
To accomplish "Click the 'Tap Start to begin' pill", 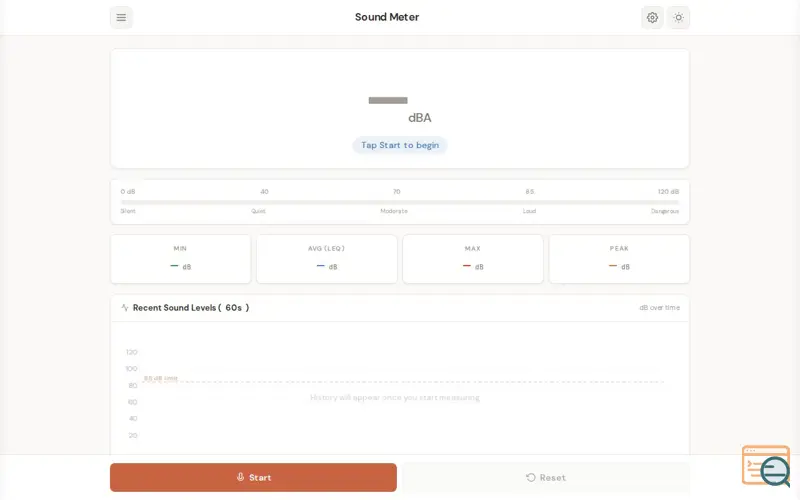I will coord(400,145).
